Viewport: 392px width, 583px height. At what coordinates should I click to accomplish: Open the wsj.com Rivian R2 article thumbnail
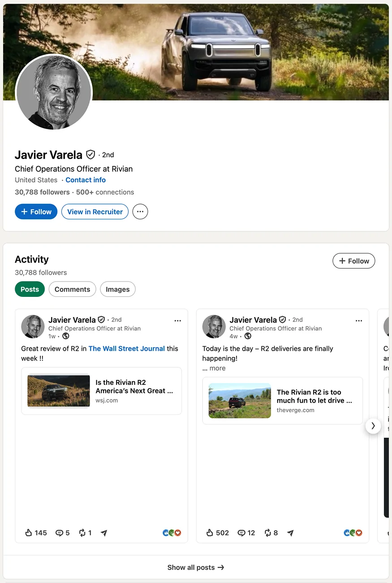point(59,391)
